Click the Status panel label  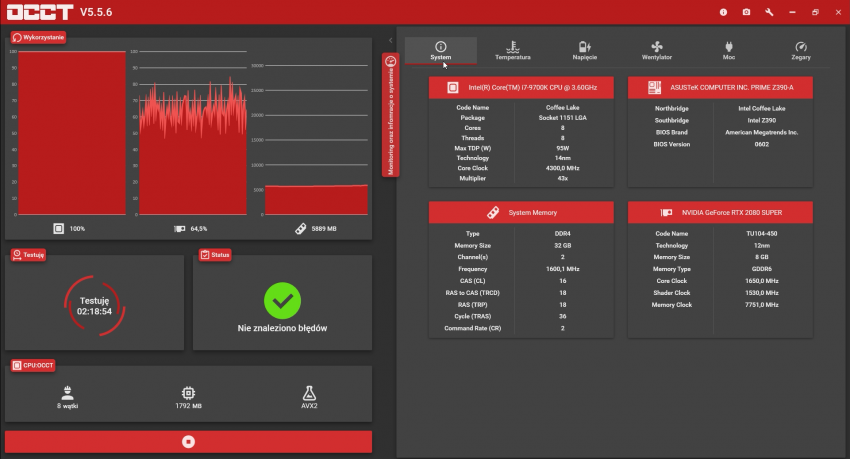(215, 255)
